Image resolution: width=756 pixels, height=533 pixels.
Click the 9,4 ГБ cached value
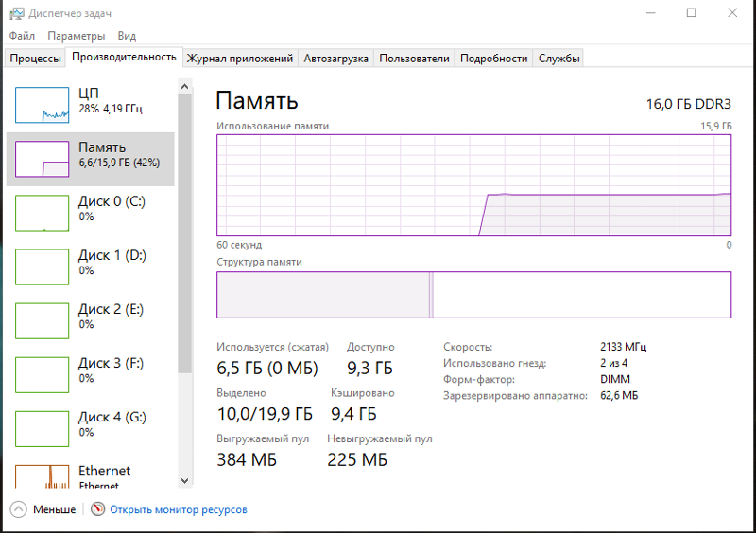tap(353, 414)
